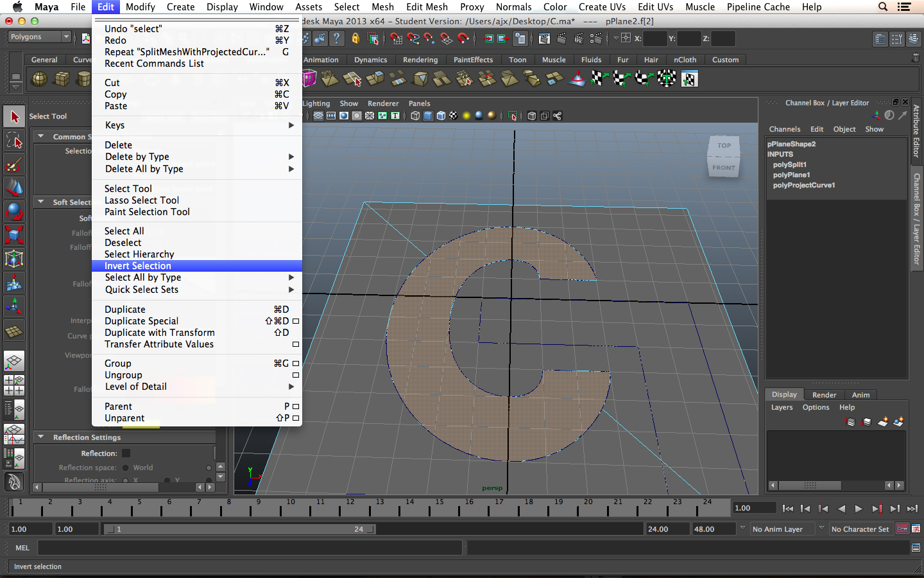This screenshot has height=578, width=924.
Task: Click the trash can icon on shelf
Action: point(916,58)
